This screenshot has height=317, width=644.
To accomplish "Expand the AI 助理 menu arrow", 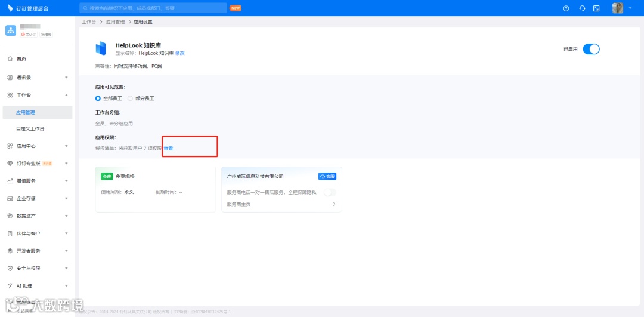I will coord(66,286).
